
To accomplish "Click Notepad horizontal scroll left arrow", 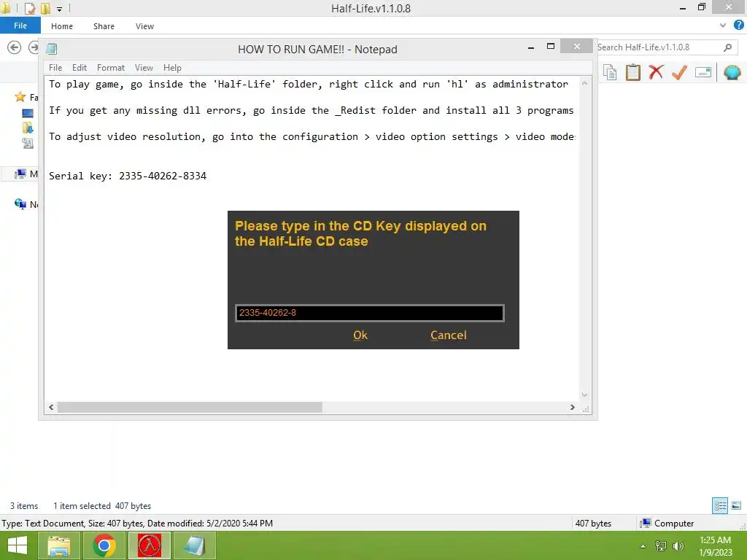I will coord(52,407).
